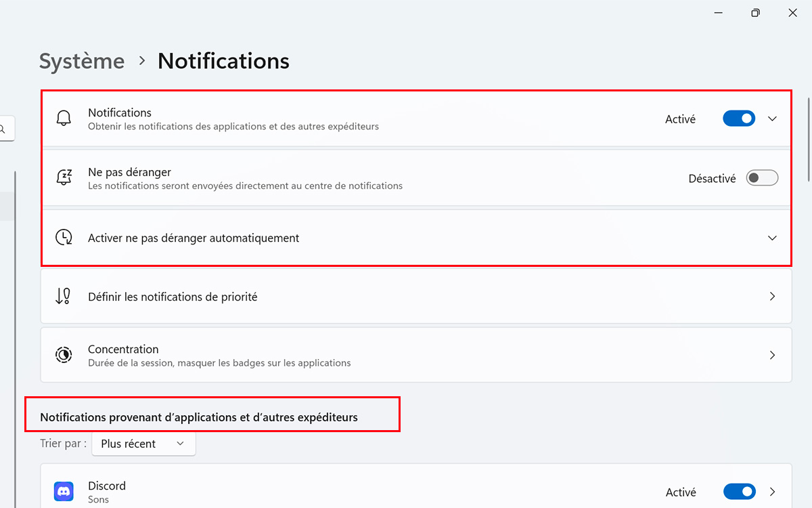The height and width of the screenshot is (508, 812).
Task: Click the Discord row label
Action: (107, 486)
